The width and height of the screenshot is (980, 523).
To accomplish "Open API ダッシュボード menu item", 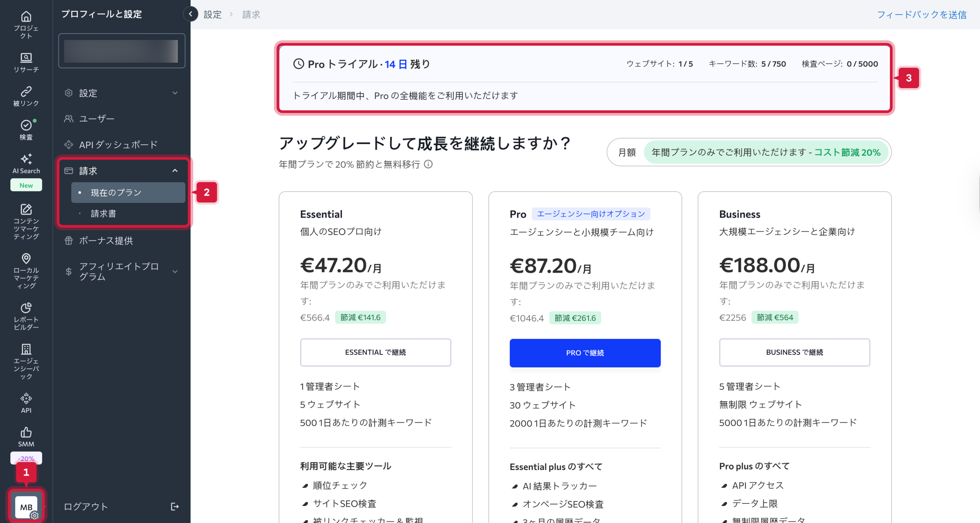I will click(118, 145).
